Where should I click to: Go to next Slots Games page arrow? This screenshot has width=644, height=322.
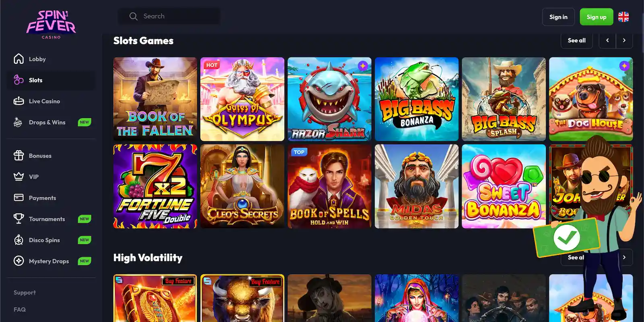point(624,40)
